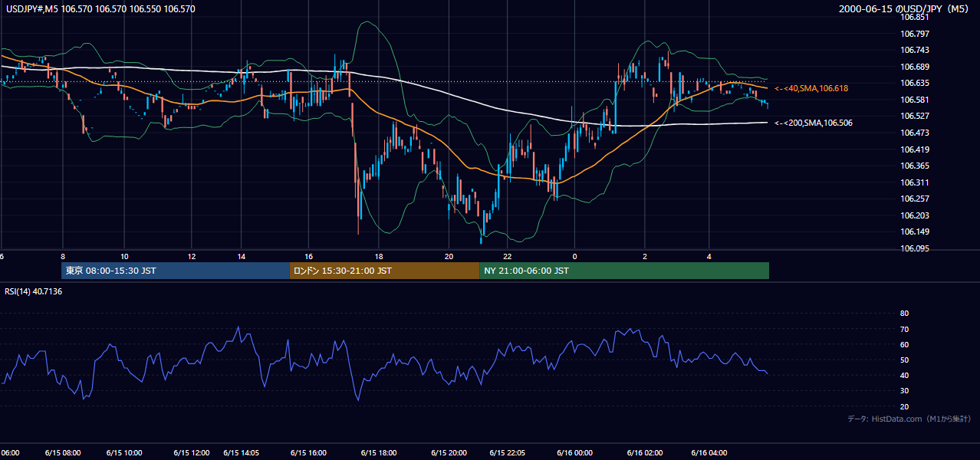Viewport: 980px width, 460px height.
Task: Click the RSI 80 level label
Action: (x=904, y=314)
